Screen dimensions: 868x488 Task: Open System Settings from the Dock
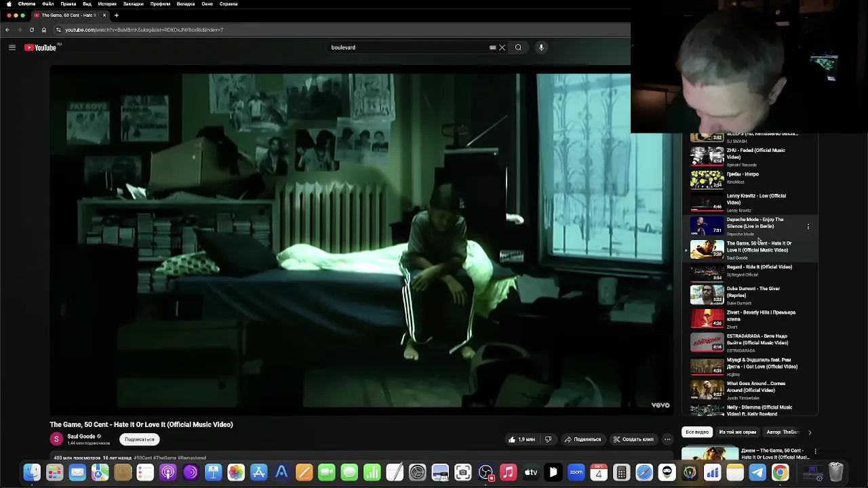coord(418,472)
